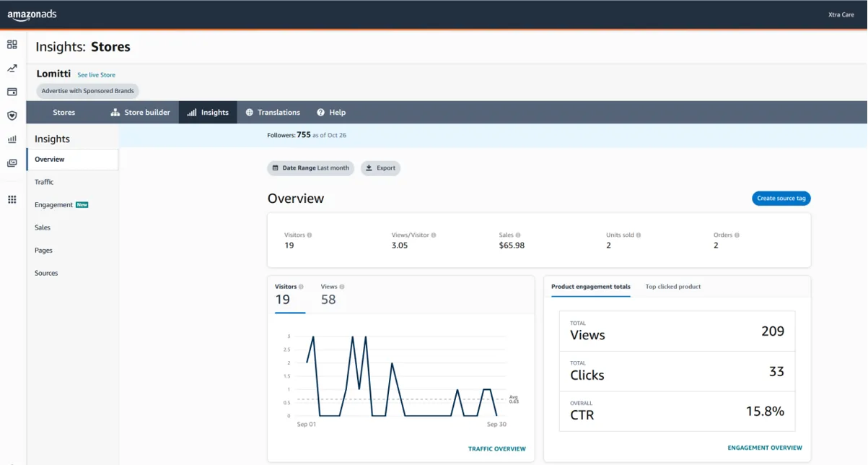
Task: Click the Create source tag button
Action: tap(781, 199)
